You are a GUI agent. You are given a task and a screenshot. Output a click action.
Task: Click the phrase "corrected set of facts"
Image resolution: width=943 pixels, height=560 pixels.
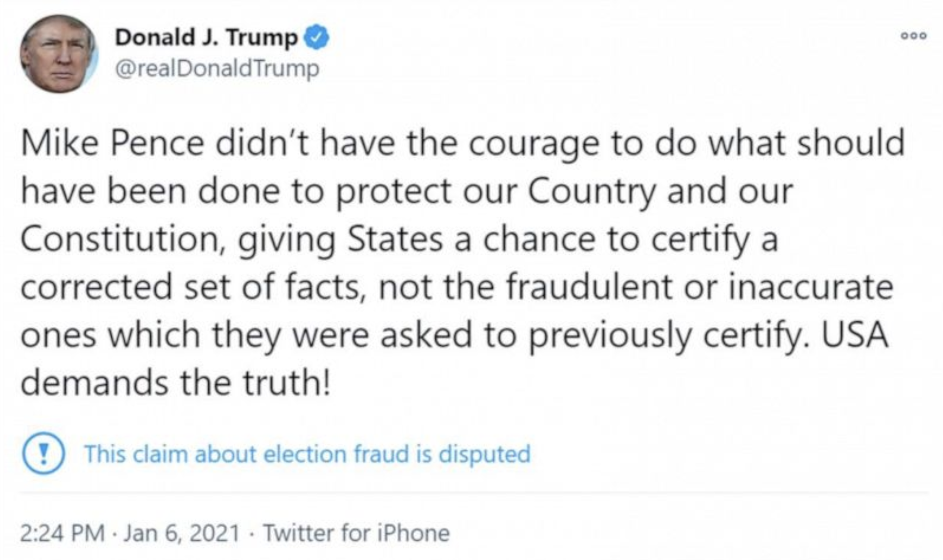click(190, 287)
